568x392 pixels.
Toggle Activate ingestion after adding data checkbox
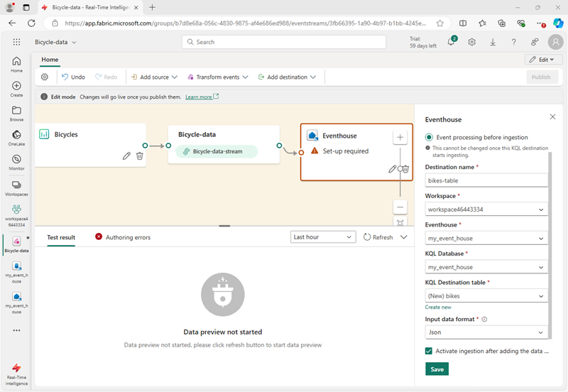(x=429, y=351)
